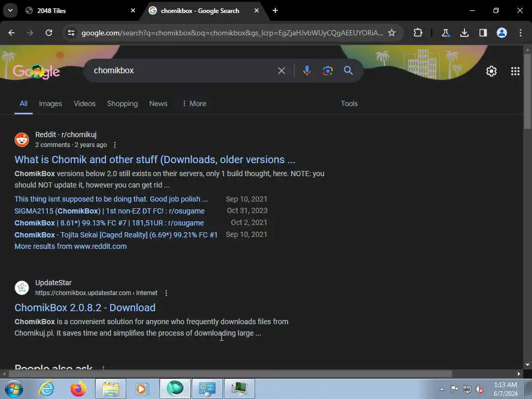Viewport: 532px width, 399px height.
Task: Open options for UpdateStar result
Action: [166, 293]
